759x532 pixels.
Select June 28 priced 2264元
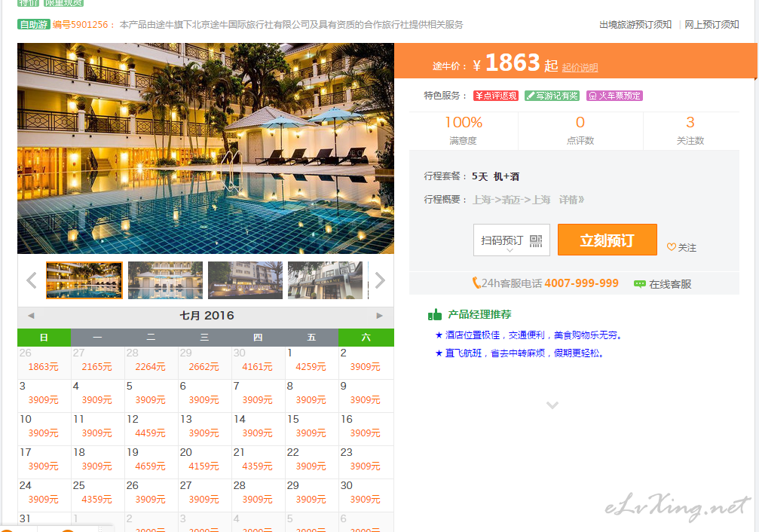click(x=151, y=362)
